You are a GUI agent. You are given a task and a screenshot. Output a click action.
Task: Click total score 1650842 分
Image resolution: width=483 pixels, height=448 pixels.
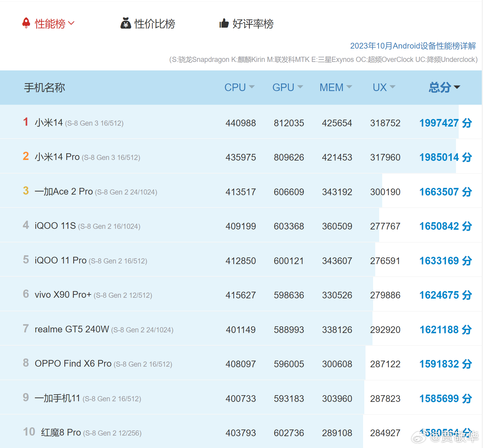pyautogui.click(x=446, y=226)
